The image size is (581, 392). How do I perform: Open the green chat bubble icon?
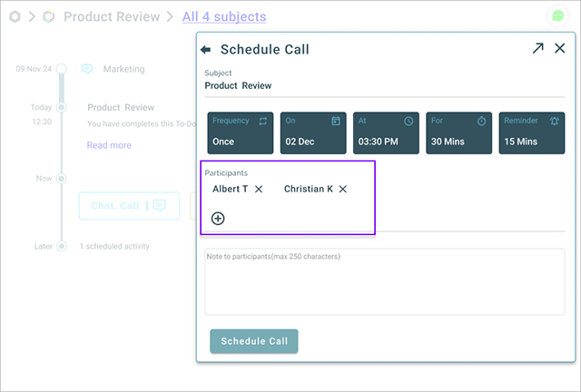557,16
